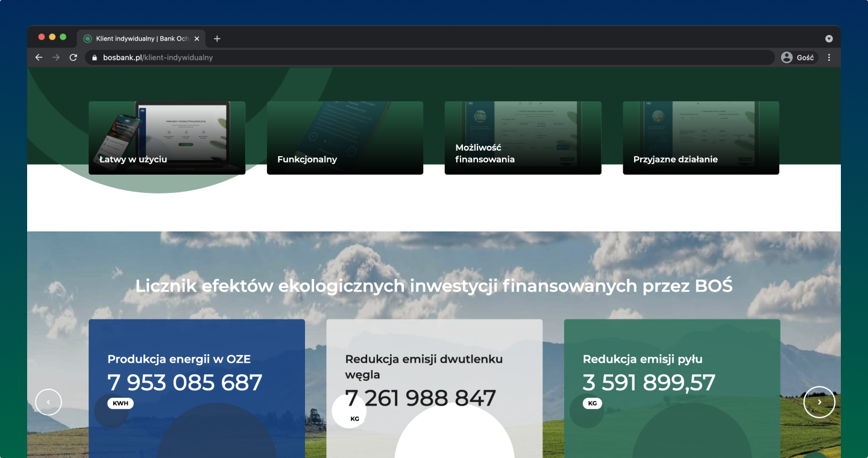
Task: Click the Redukcja emisji dwutlenku węgla tile
Action: (x=434, y=386)
